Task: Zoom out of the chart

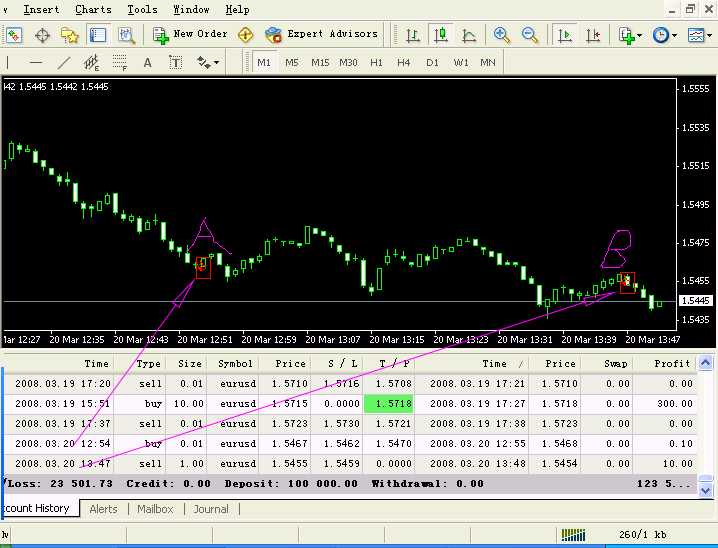Action: coord(529,34)
